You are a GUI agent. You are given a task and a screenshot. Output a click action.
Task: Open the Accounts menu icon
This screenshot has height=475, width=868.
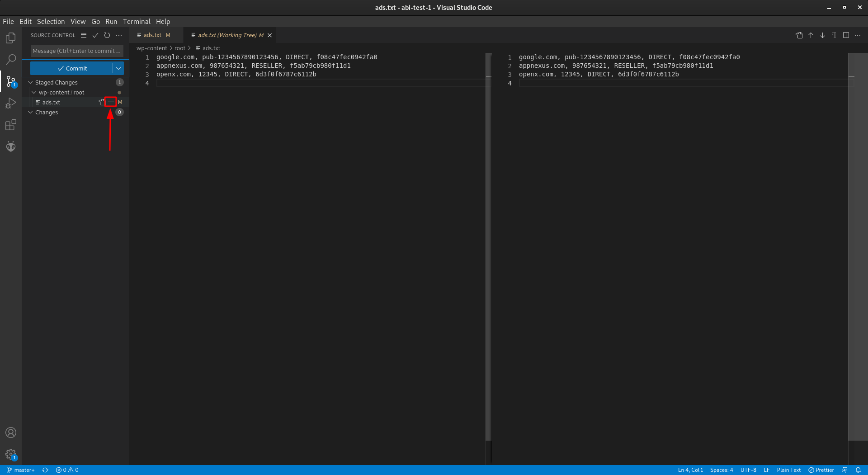pos(11,433)
